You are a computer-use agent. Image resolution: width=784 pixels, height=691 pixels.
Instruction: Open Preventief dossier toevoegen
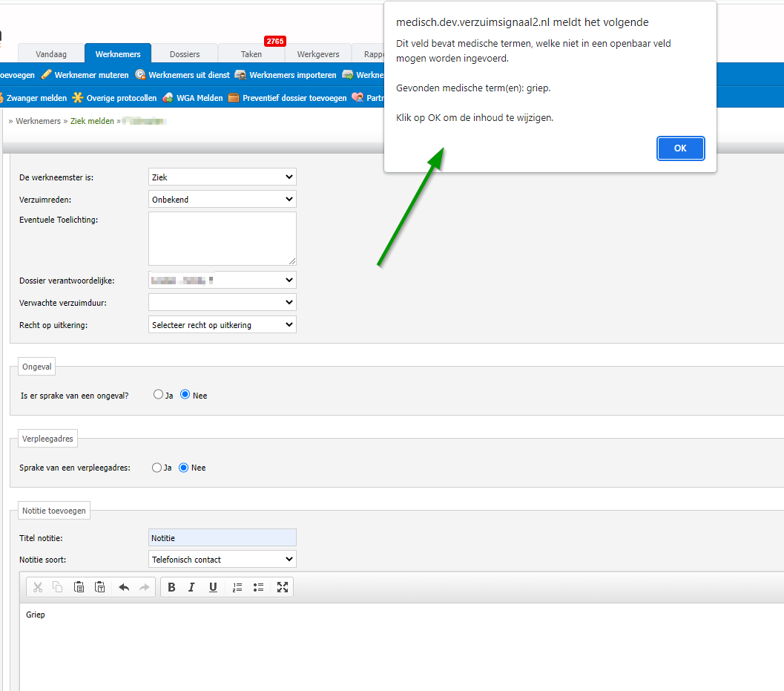[x=294, y=98]
